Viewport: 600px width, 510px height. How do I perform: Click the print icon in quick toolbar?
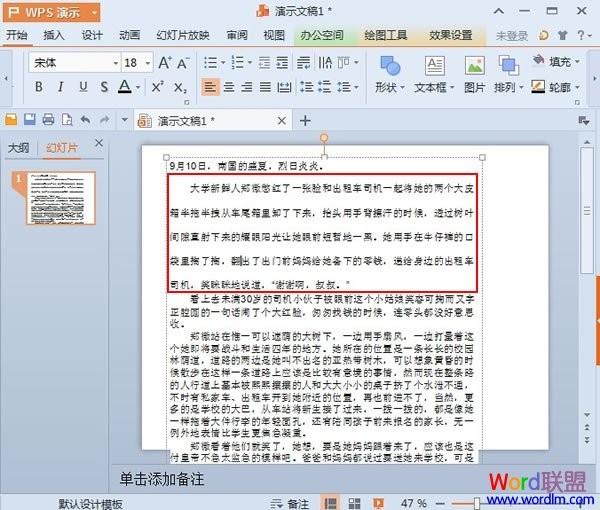(x=48, y=120)
